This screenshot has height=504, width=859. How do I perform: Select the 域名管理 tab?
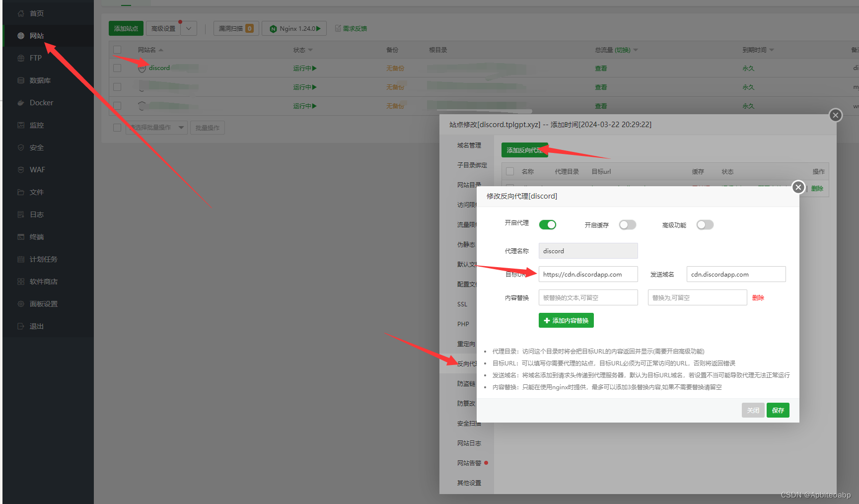(469, 145)
